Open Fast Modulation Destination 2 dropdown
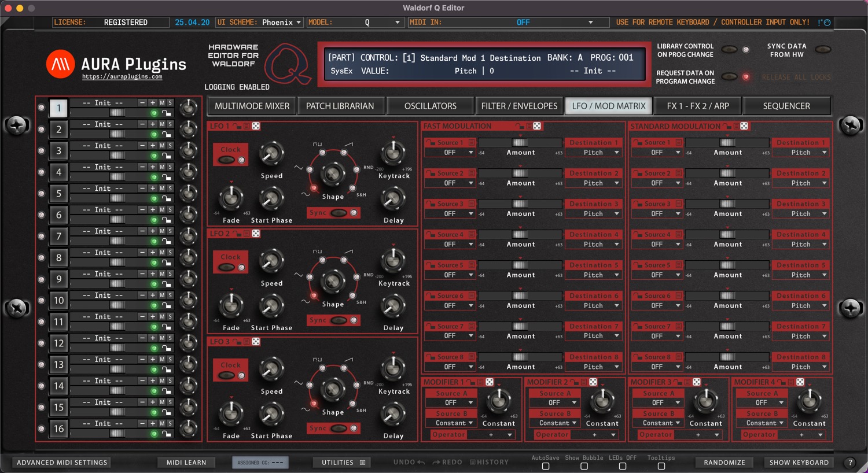 click(x=593, y=183)
